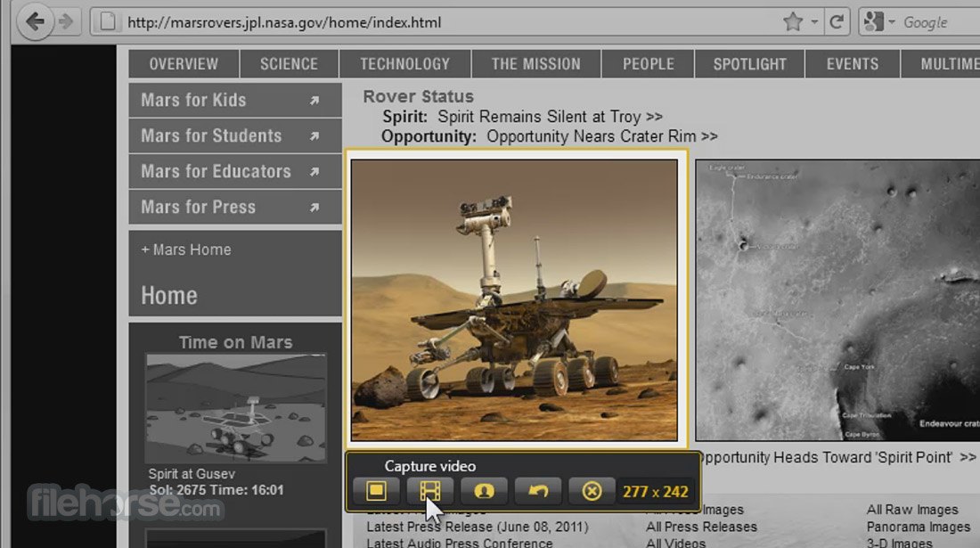Image resolution: width=980 pixels, height=548 pixels.
Task: Bookmark the page with the star icon
Action: point(793,22)
